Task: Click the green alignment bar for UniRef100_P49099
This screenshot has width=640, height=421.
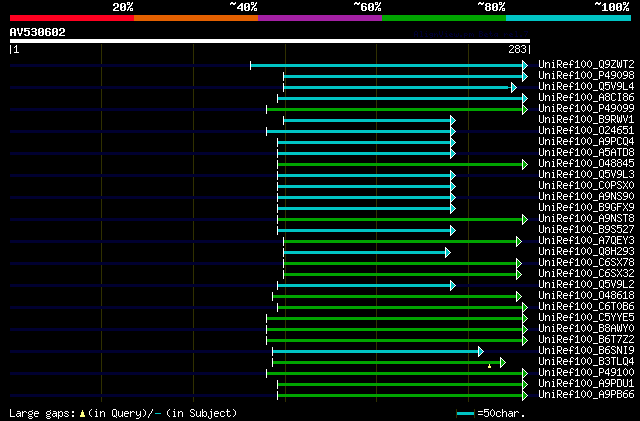Action: (397, 109)
